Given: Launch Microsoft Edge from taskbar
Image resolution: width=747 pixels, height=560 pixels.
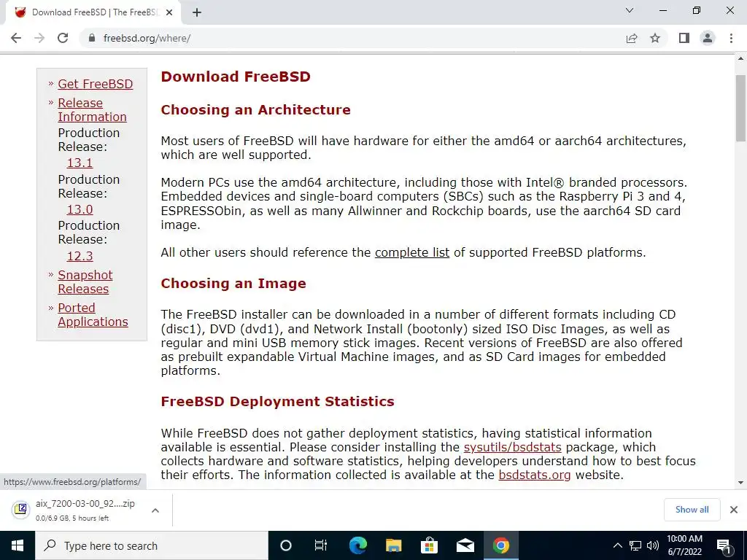Looking at the screenshot, I should click(x=357, y=545).
